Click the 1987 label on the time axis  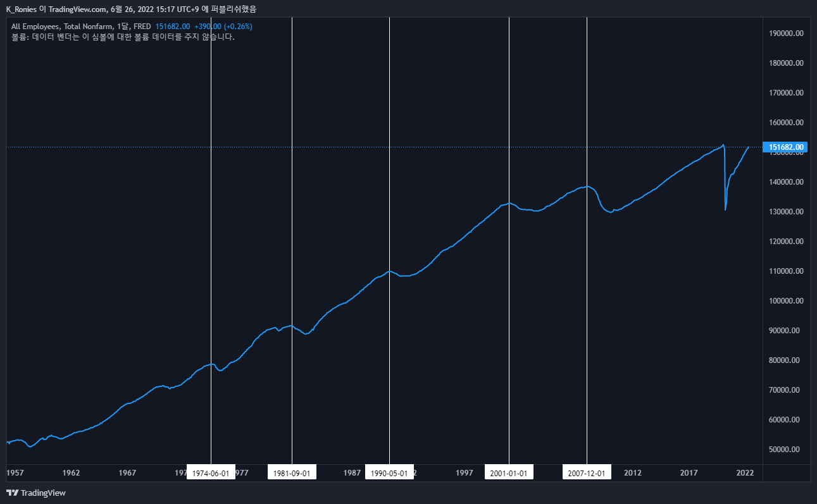(x=352, y=473)
